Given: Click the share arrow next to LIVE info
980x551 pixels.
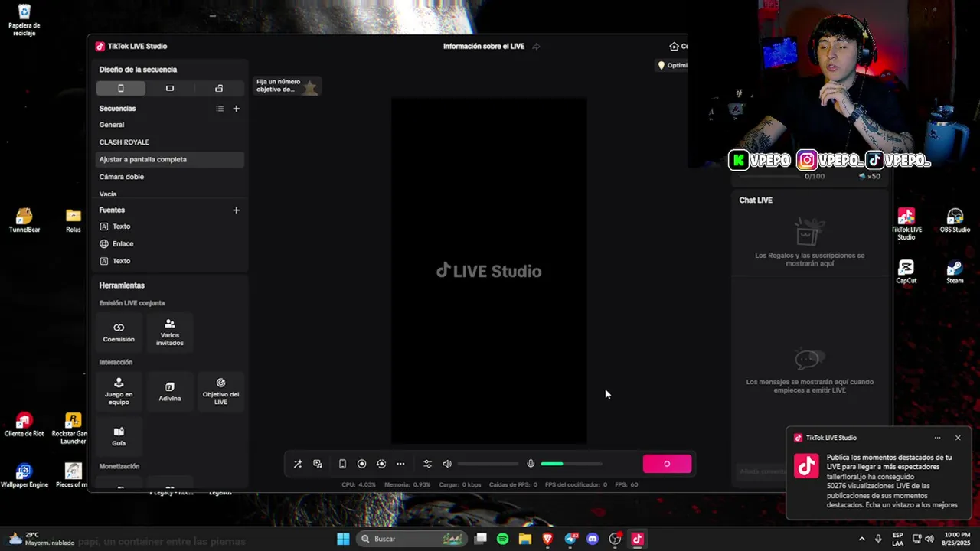Looking at the screenshot, I should tap(536, 47).
